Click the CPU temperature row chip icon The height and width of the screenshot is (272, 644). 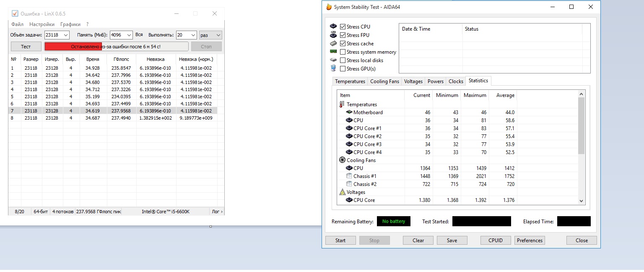[x=349, y=120]
